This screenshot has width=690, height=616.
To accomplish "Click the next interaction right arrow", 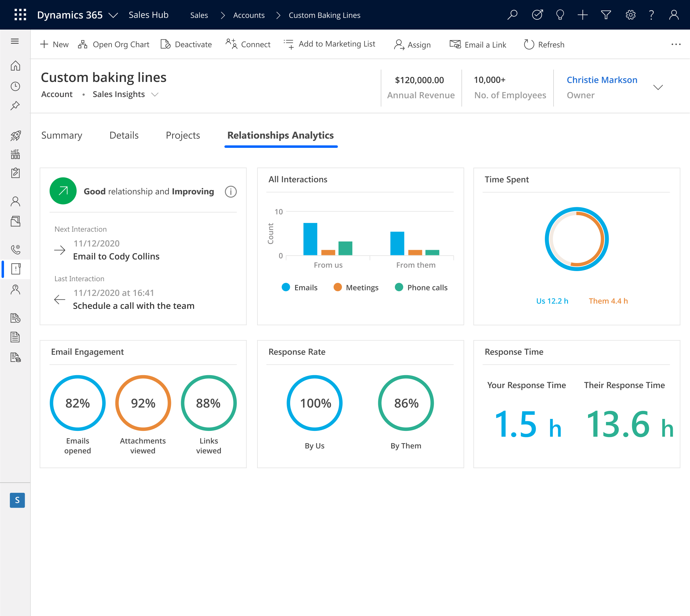I will click(x=59, y=250).
